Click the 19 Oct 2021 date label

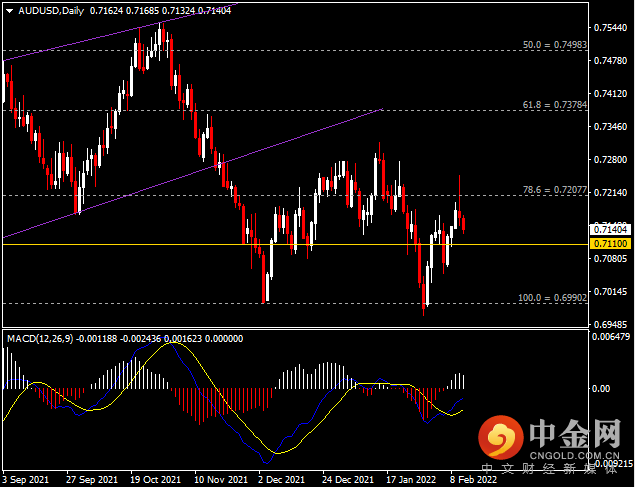[156, 480]
